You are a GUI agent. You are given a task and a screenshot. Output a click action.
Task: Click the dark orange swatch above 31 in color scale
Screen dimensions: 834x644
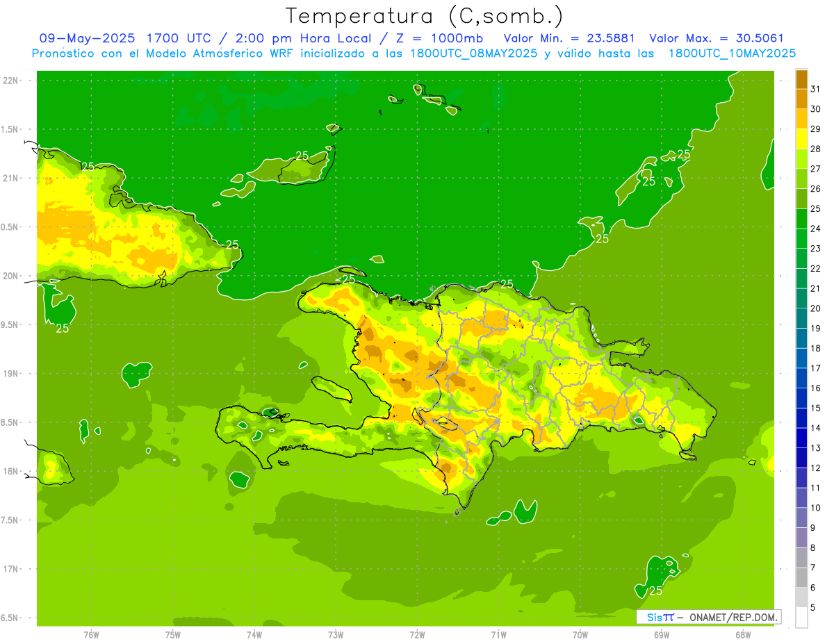coord(801,79)
